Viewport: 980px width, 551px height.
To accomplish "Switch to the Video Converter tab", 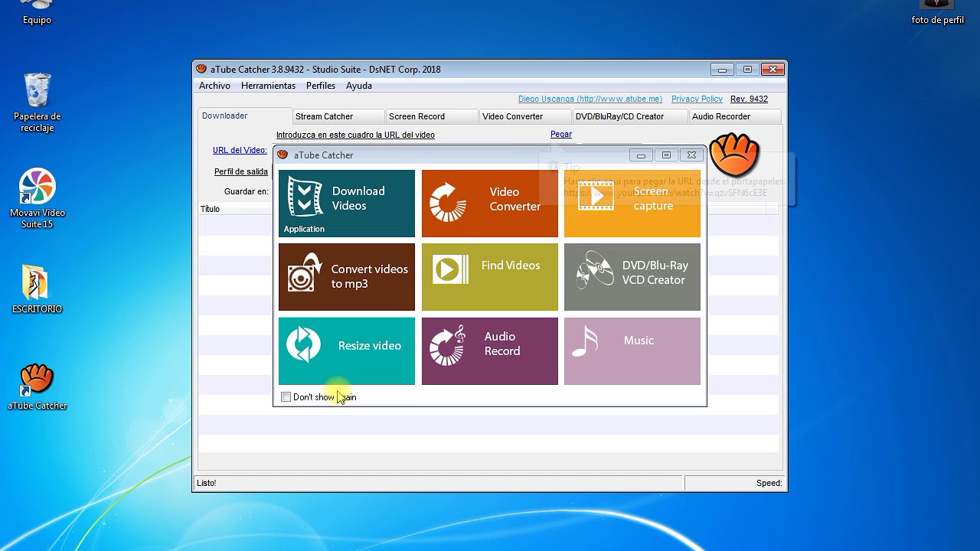I will click(525, 116).
